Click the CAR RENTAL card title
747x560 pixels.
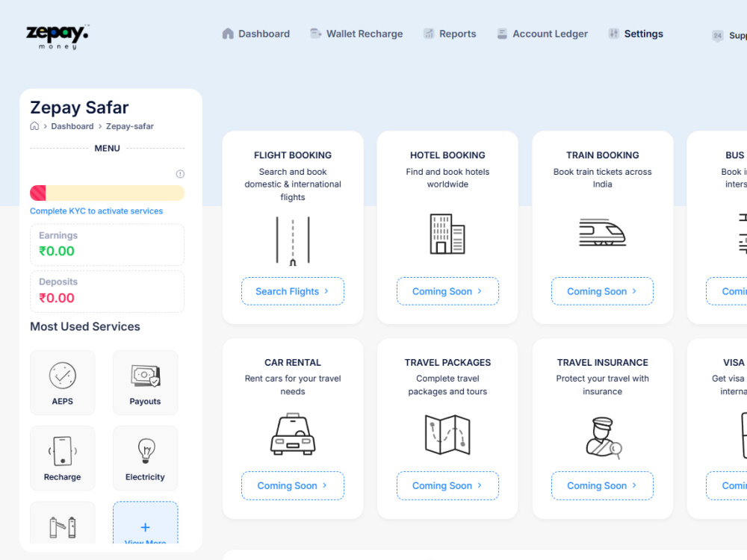tap(293, 362)
